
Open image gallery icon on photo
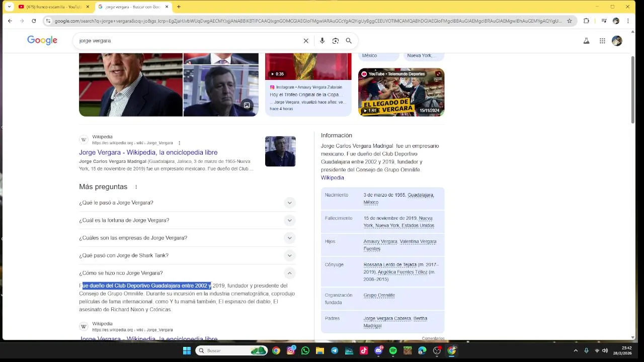point(247,105)
